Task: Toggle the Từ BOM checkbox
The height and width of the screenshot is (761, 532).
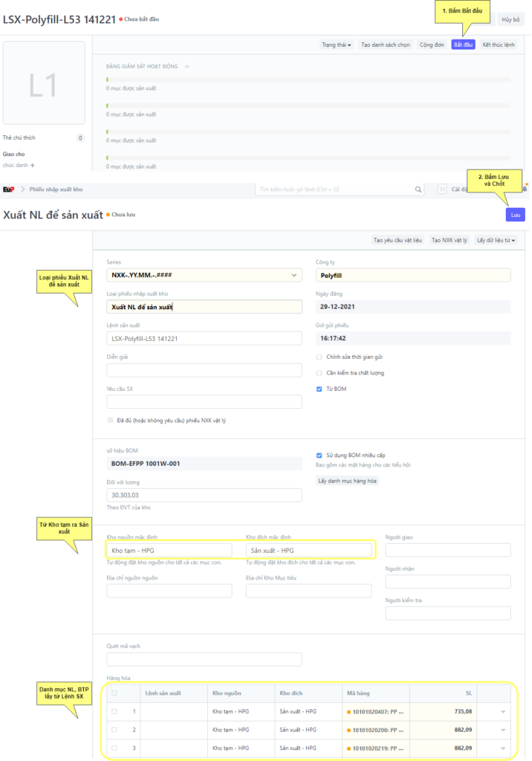Action: pyautogui.click(x=319, y=389)
